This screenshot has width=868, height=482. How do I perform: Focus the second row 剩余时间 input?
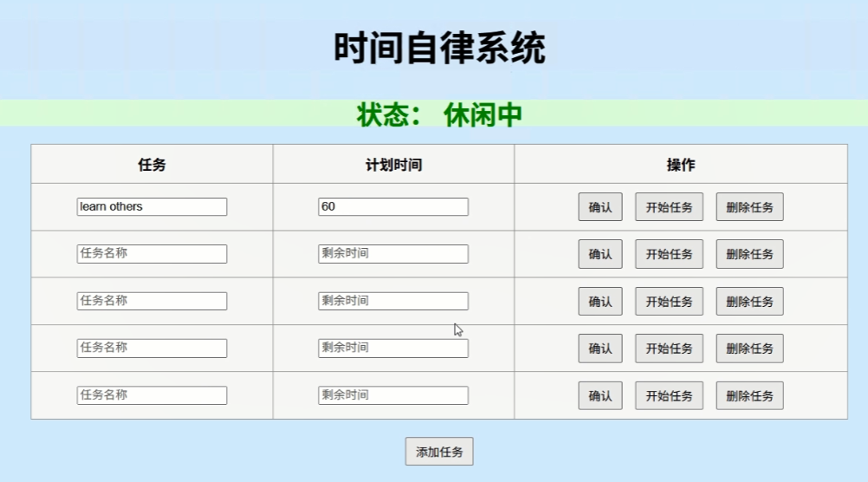392,254
